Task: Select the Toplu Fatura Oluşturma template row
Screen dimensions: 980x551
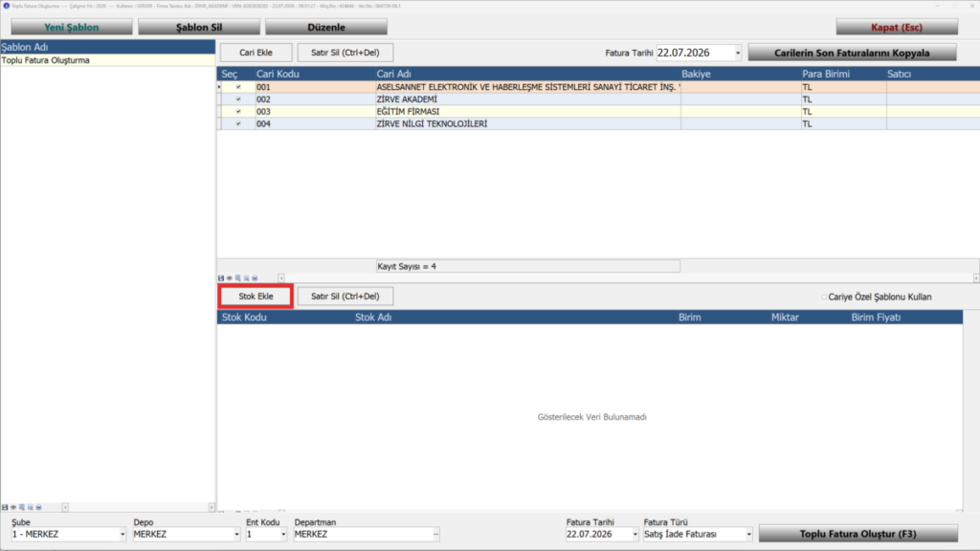Action: coord(107,60)
